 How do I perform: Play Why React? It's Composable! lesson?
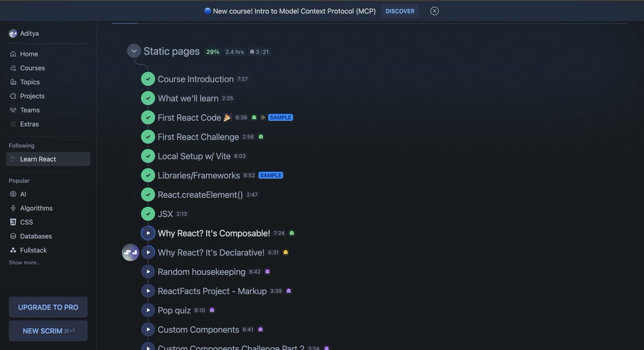148,233
